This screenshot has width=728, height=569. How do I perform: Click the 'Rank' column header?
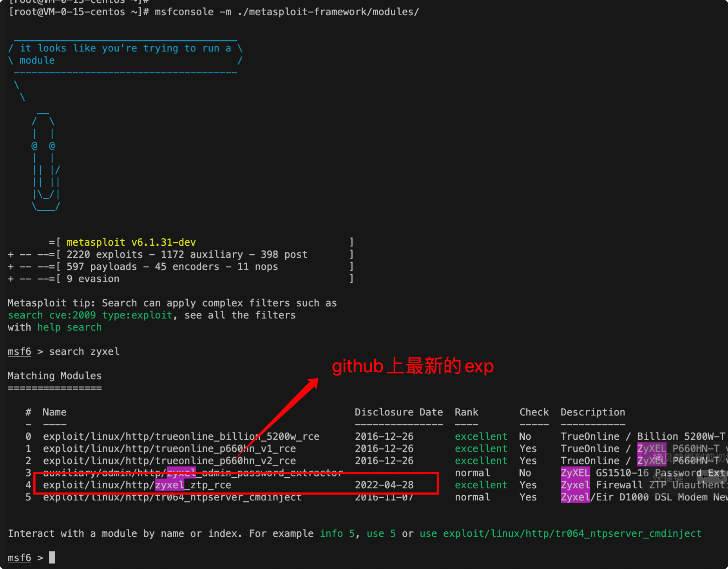[466, 412]
